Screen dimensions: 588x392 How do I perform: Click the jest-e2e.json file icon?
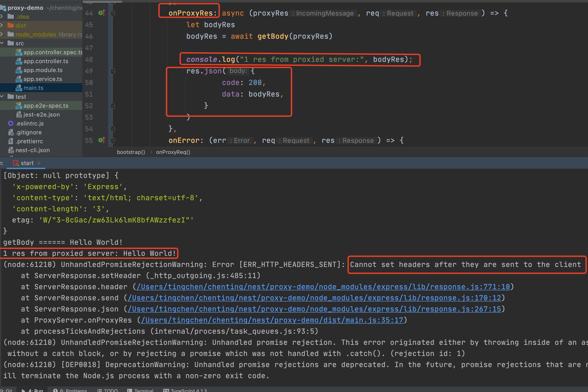tap(19, 115)
